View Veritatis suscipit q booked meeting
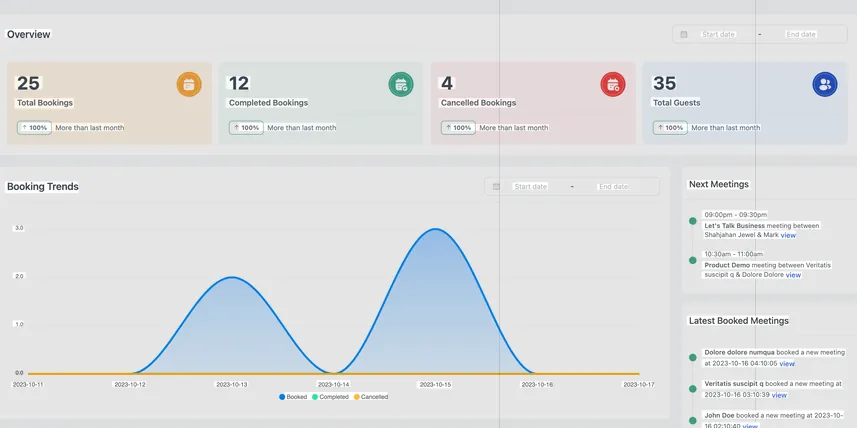The width and height of the screenshot is (857, 428). 779,395
